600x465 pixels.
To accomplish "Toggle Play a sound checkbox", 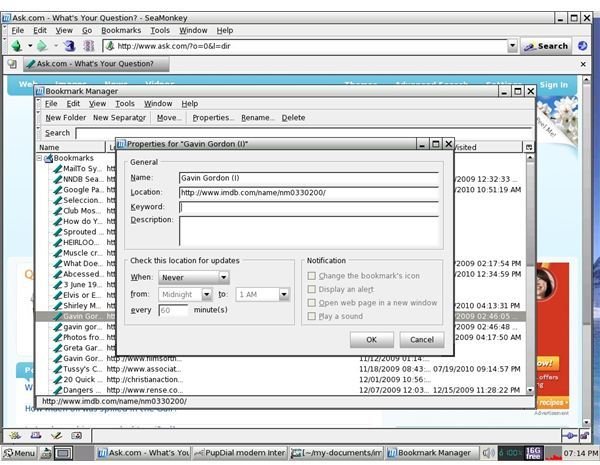I will pyautogui.click(x=312, y=316).
